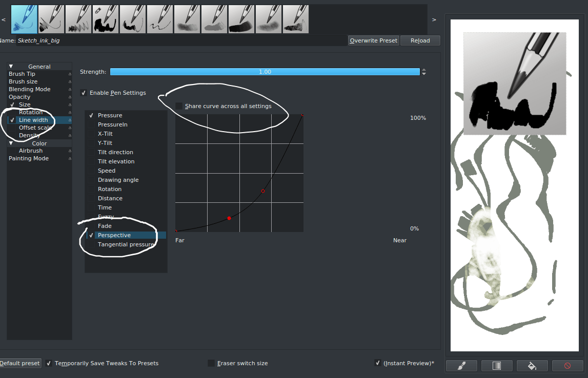This screenshot has height=378, width=588.
Task: Select the paintbrush icon below the scratchpad
Action: click(461, 365)
